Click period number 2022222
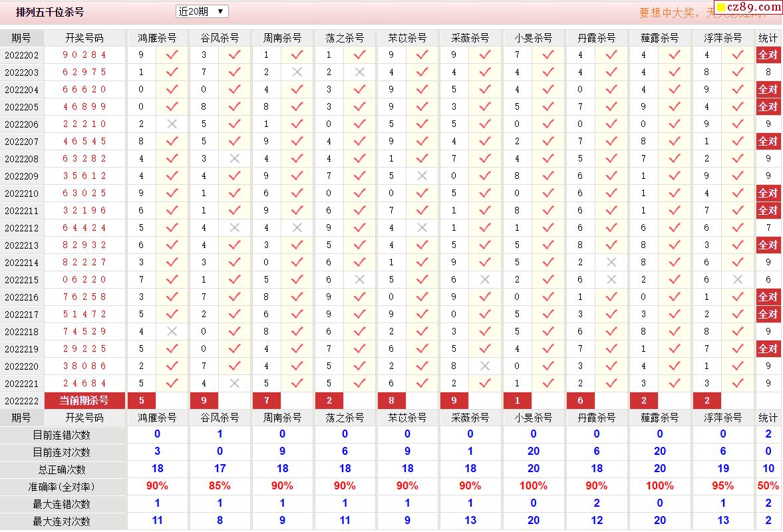Screen dimensions: 783x532 pyautogui.click(x=21, y=401)
